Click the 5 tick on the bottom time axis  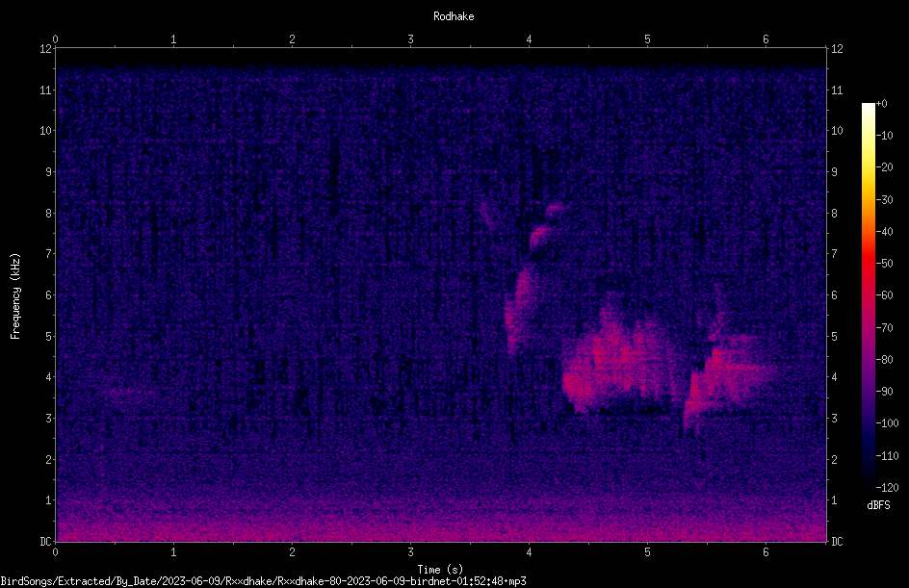[647, 552]
